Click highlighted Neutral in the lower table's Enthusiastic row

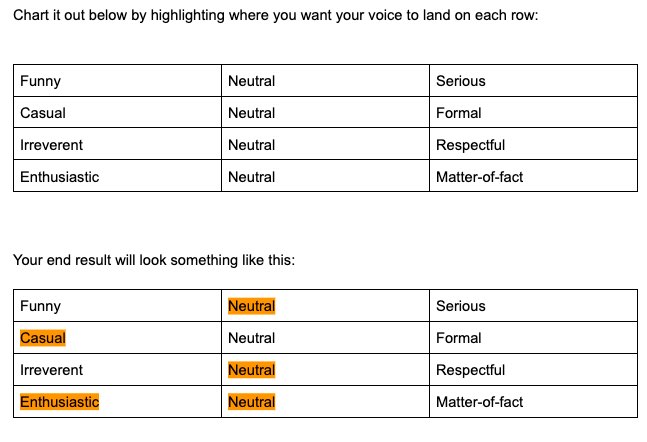251,402
